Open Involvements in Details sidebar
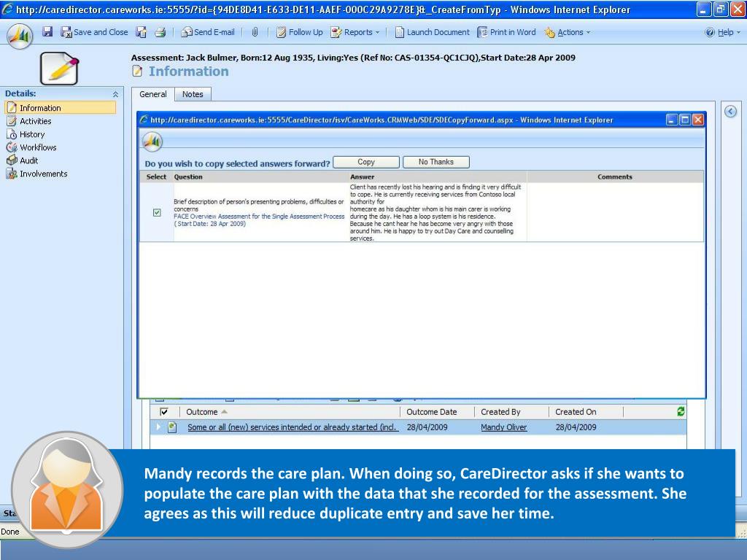The image size is (747, 560). pos(36,174)
